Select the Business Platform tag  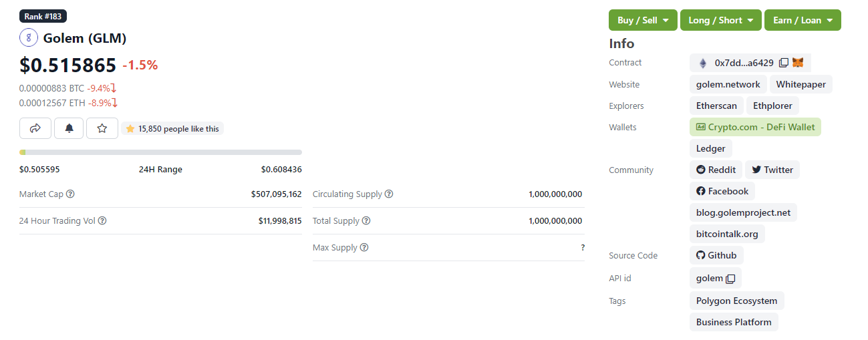(734, 322)
